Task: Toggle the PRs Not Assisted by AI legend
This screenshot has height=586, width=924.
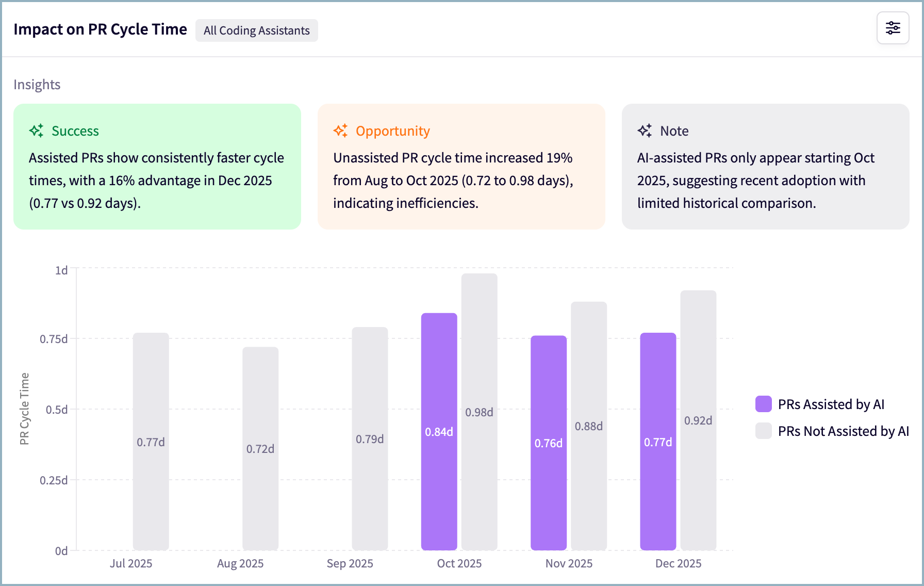Action: tap(843, 431)
